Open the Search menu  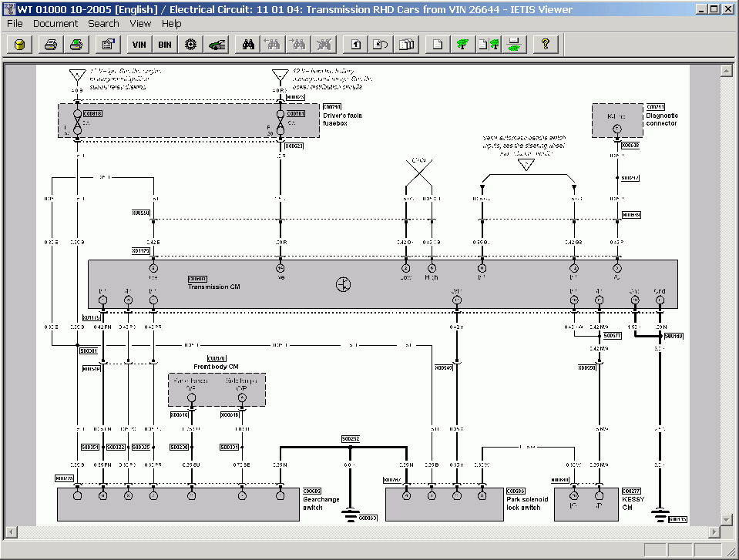103,24
